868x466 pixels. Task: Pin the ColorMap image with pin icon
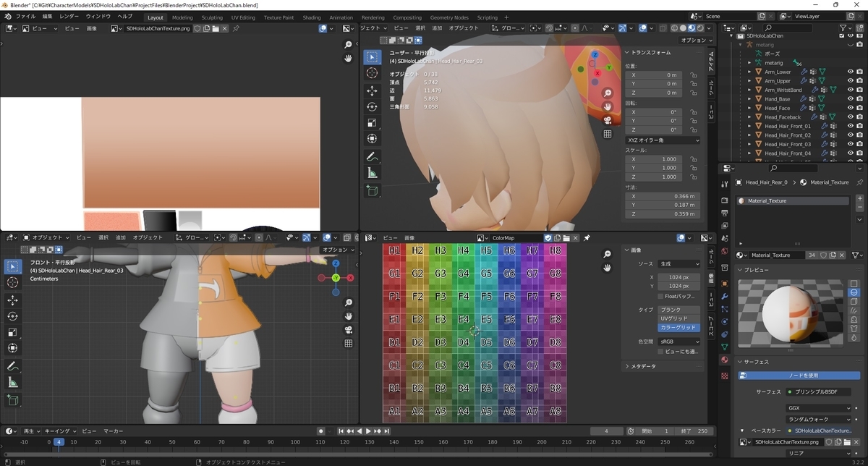click(x=587, y=237)
